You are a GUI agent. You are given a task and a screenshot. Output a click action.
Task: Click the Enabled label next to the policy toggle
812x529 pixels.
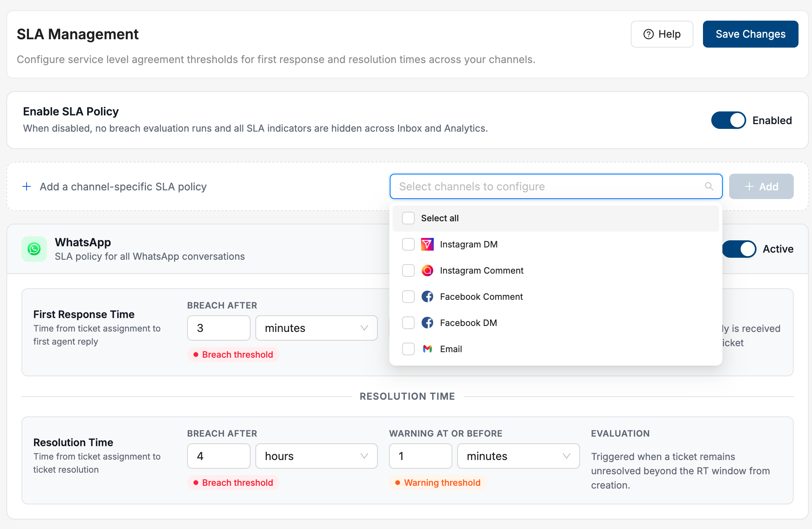[772, 120]
